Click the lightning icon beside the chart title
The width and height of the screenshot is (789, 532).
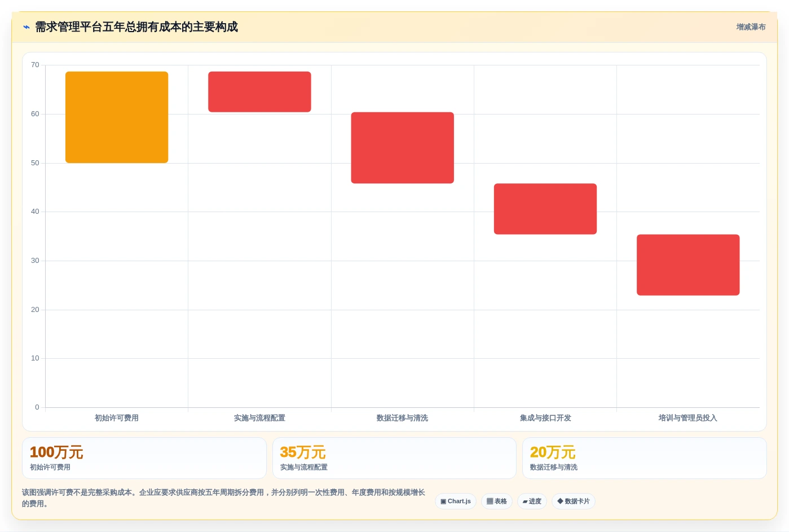(x=26, y=27)
